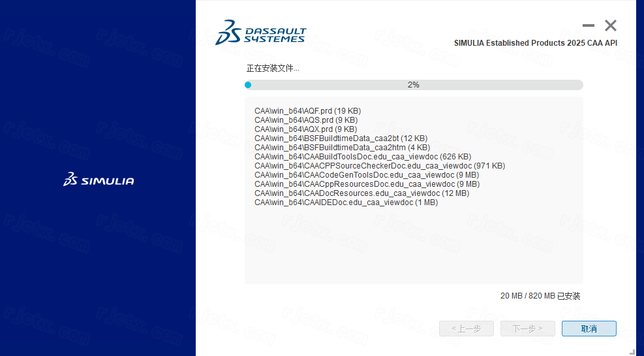Select the CAACodeGenToolsDoc.edu_caa_viewdoc (9 MB) line
Viewport: 644px width, 356px height.
click(367, 174)
